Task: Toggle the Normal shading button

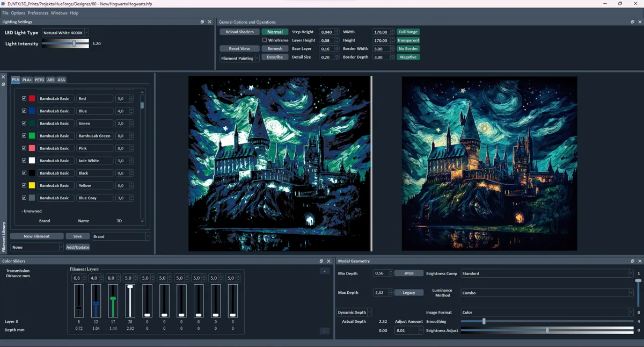Action: (x=275, y=32)
